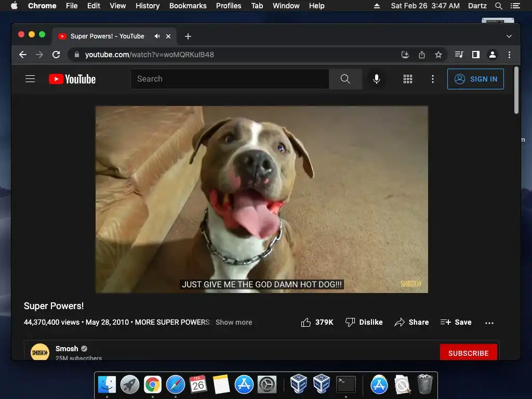Subscribe to the Smosh channel

(x=468, y=353)
